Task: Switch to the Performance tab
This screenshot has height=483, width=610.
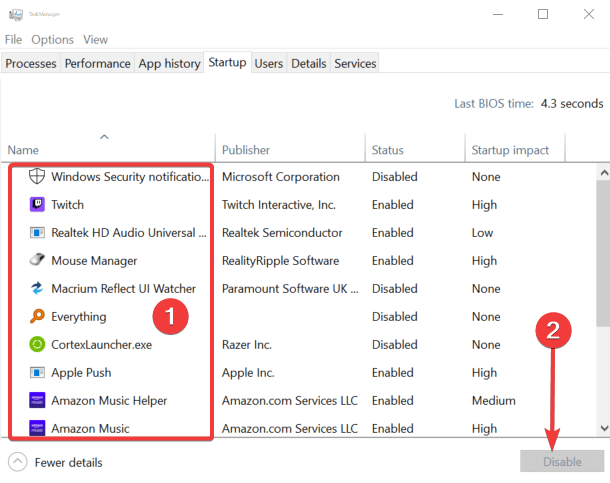Action: (98, 63)
